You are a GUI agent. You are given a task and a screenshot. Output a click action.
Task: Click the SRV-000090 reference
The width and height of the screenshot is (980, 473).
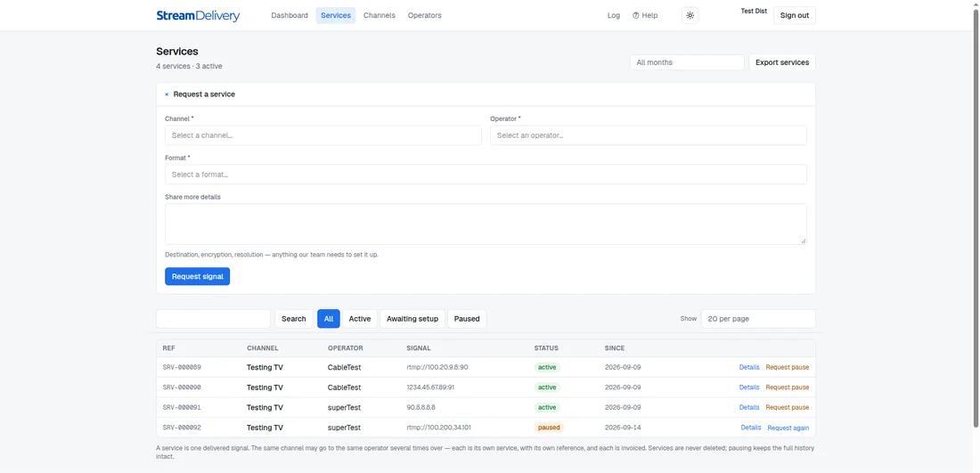coord(182,387)
